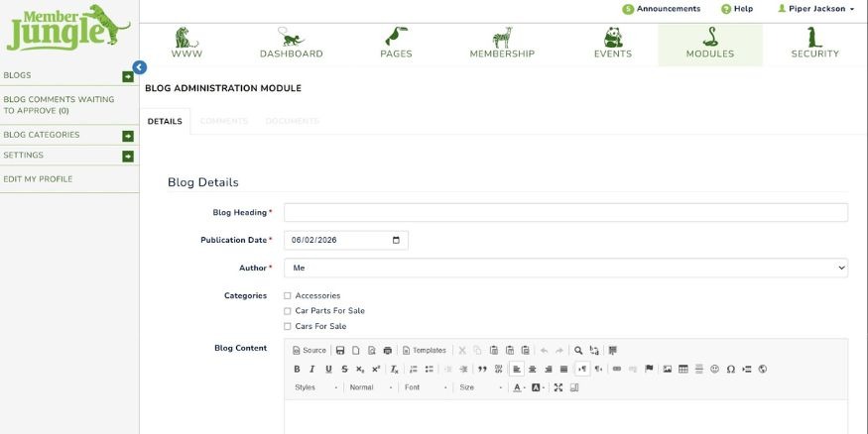Viewport: 868px width, 434px height.
Task: Switch to the Details tab
Action: (165, 121)
